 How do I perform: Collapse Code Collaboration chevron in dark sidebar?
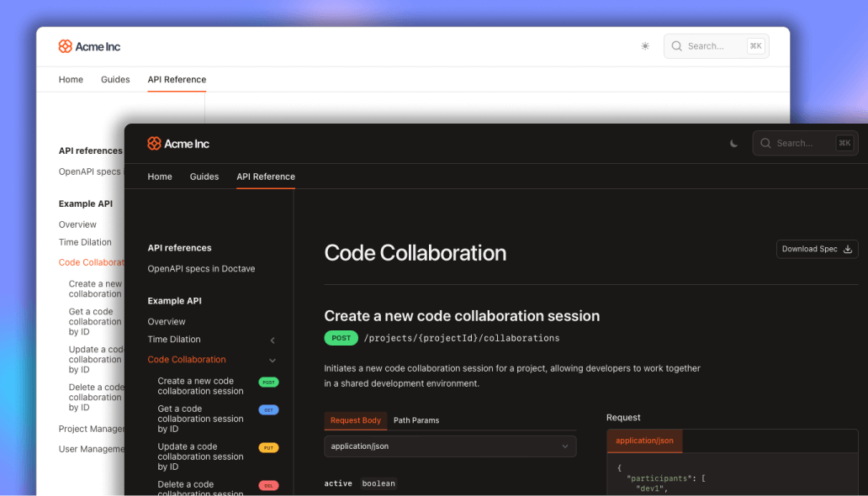pos(273,361)
